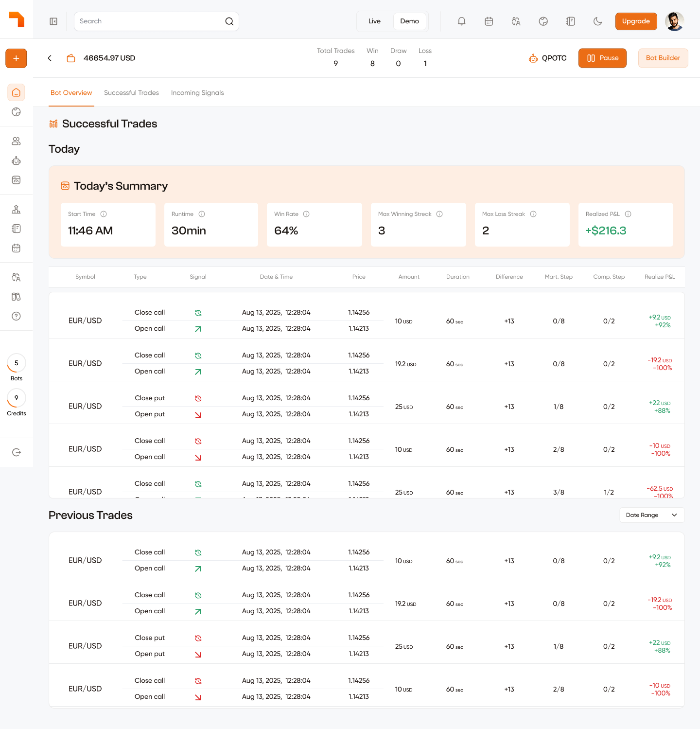700x729 pixels.
Task: Show Realized P&L info icon
Action: (x=628, y=214)
